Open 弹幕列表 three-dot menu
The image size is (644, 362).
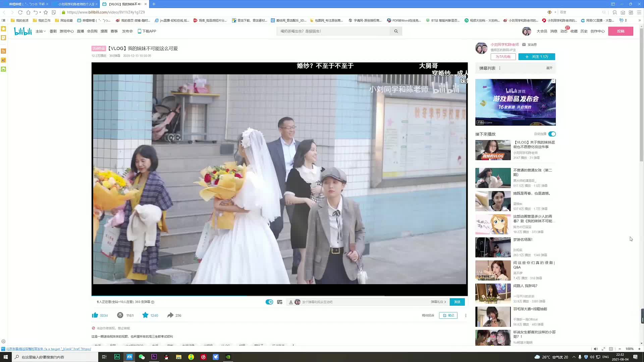pos(500,68)
